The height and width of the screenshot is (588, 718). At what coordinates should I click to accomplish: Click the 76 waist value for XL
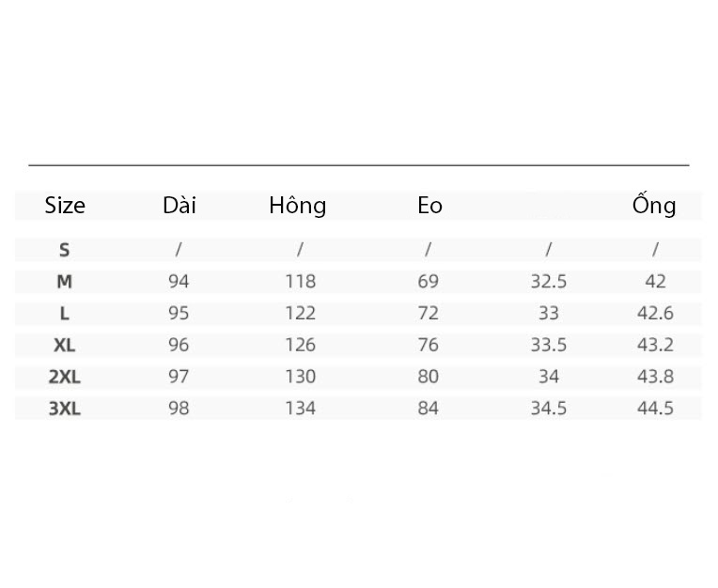tap(429, 345)
